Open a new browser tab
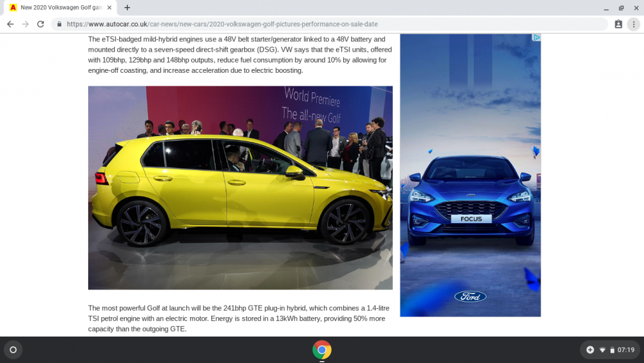Screen dimensions: 644x363 pyautogui.click(x=128, y=7)
